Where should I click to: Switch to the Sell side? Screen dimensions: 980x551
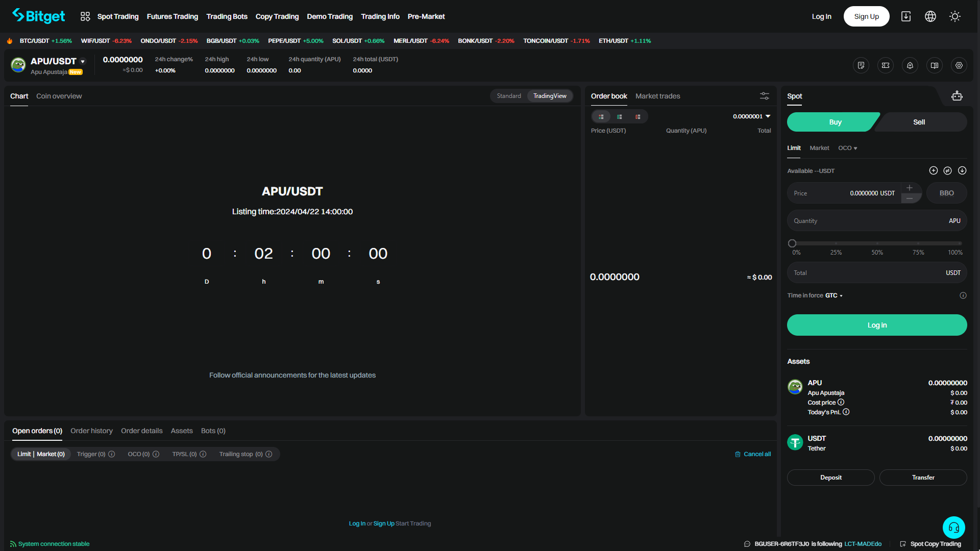coord(919,122)
